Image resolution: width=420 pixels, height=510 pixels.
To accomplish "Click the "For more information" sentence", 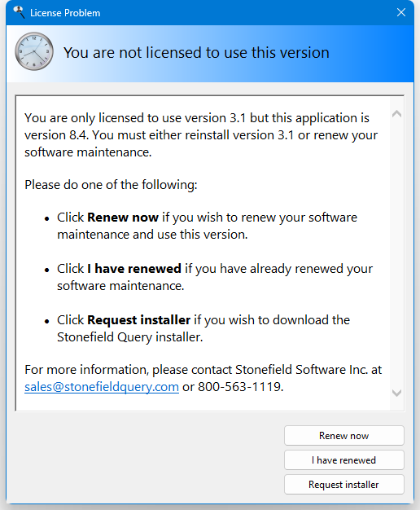I will pos(203,378).
